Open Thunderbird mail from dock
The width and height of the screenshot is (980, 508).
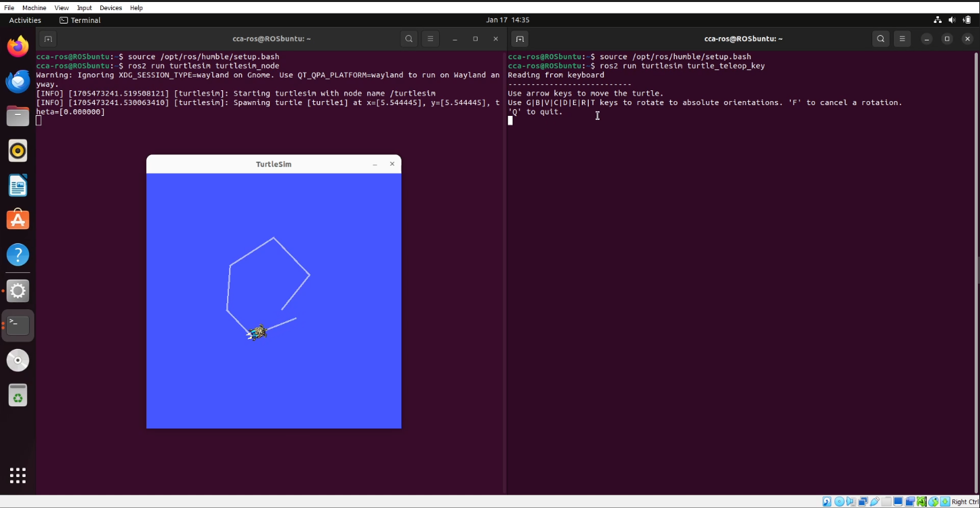(x=18, y=82)
